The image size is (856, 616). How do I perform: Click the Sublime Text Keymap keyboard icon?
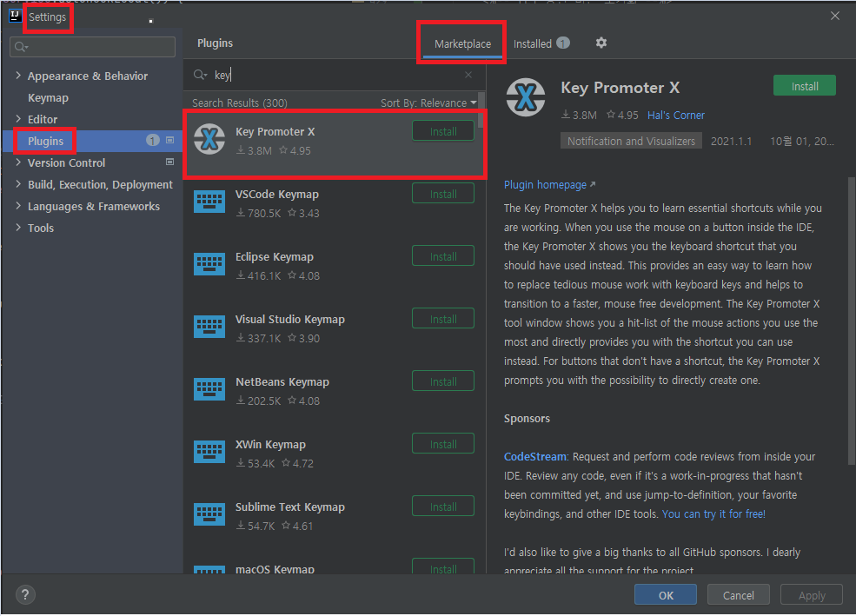[x=209, y=514]
